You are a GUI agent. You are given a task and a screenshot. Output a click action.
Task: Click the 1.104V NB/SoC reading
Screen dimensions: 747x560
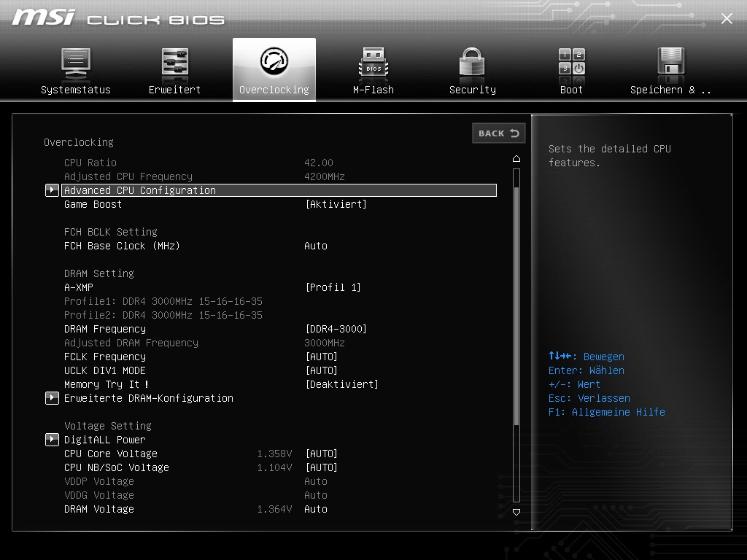coord(274,467)
